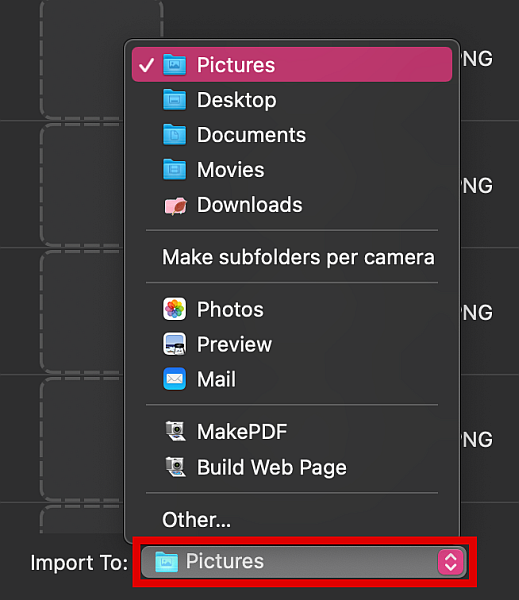Click the Documents folder icon

[x=175, y=134]
